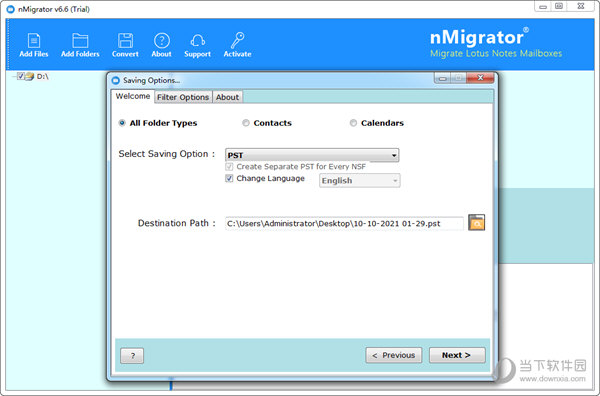Start conversion with the Convert icon
Image resolution: width=600 pixels, height=396 pixels.
point(125,45)
